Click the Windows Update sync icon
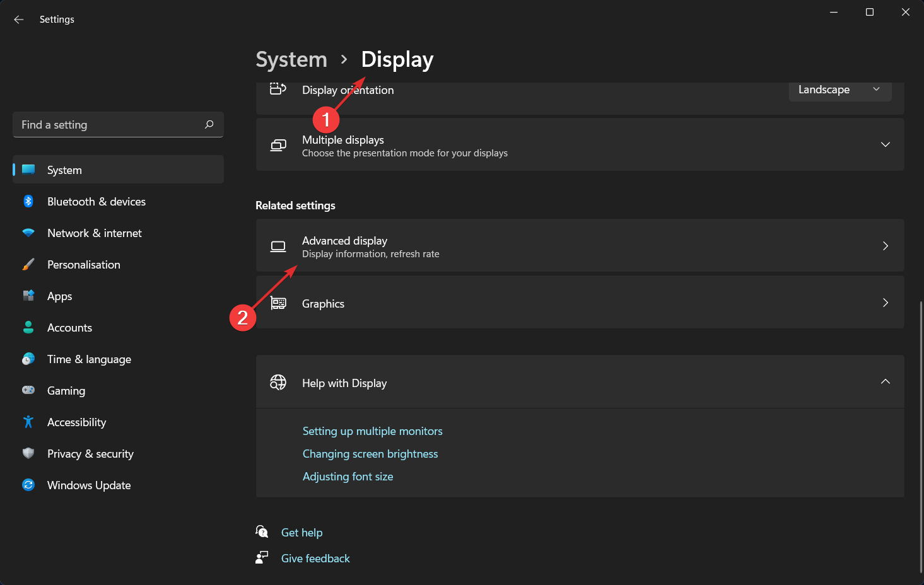Screen dimensions: 924x585 point(28,485)
